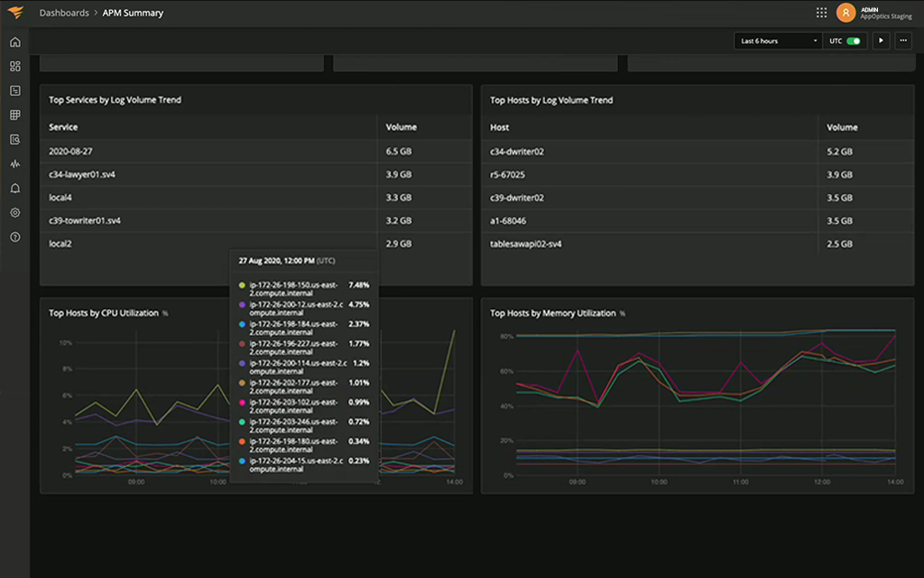The image size is (924, 578).
Task: Open Help via the question mark icon
Action: (14, 237)
